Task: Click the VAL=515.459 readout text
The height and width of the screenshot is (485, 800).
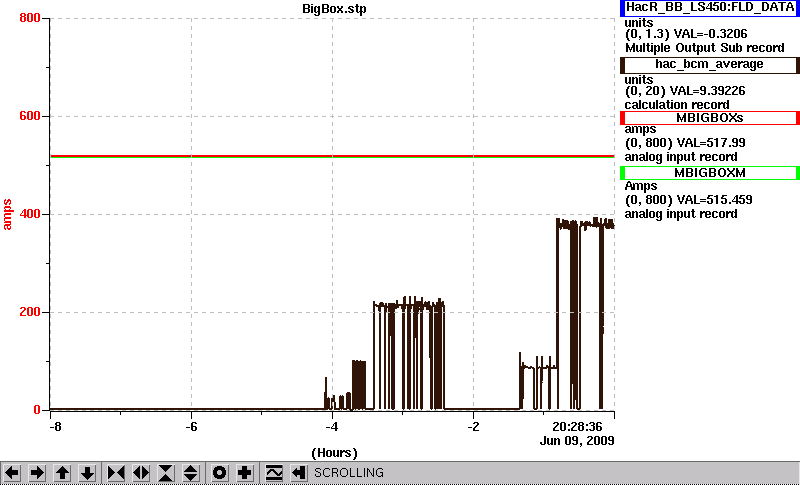Action: tap(713, 200)
